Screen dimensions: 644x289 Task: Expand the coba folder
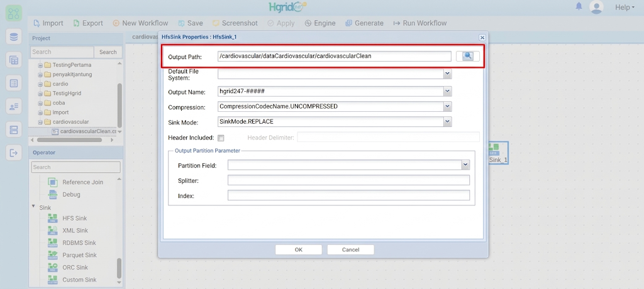point(40,102)
